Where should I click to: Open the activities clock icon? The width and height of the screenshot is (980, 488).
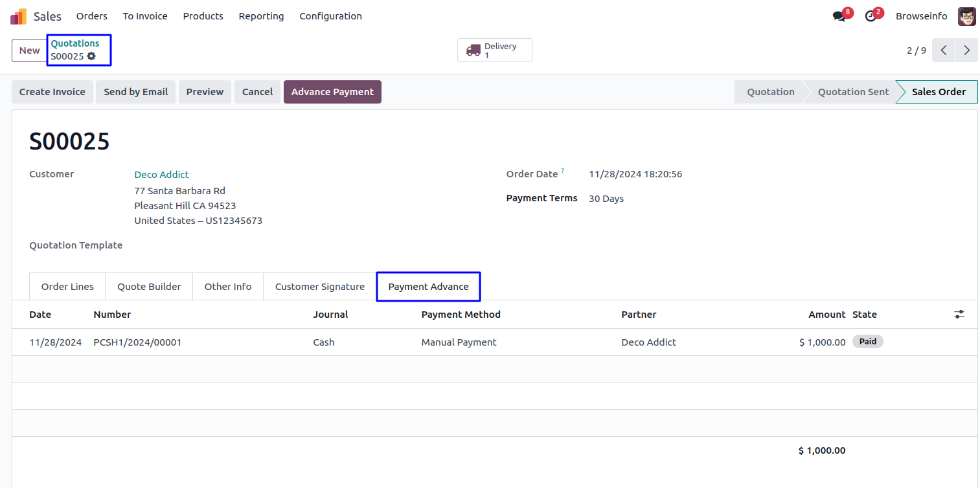point(871,16)
